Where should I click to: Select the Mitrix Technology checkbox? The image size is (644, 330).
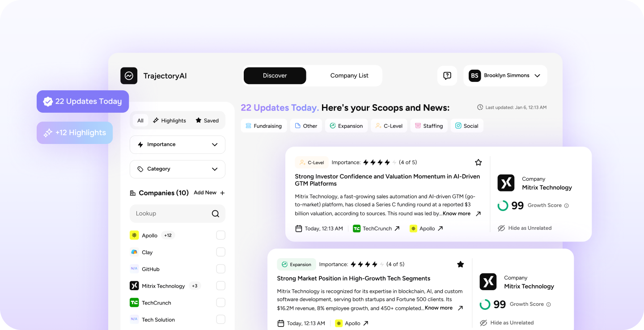pos(220,286)
